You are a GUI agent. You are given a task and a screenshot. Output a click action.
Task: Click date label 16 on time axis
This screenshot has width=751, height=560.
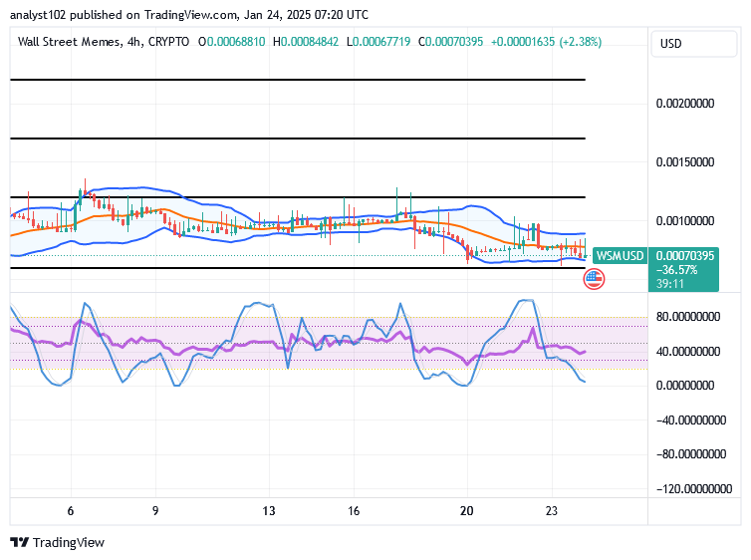coord(354,511)
